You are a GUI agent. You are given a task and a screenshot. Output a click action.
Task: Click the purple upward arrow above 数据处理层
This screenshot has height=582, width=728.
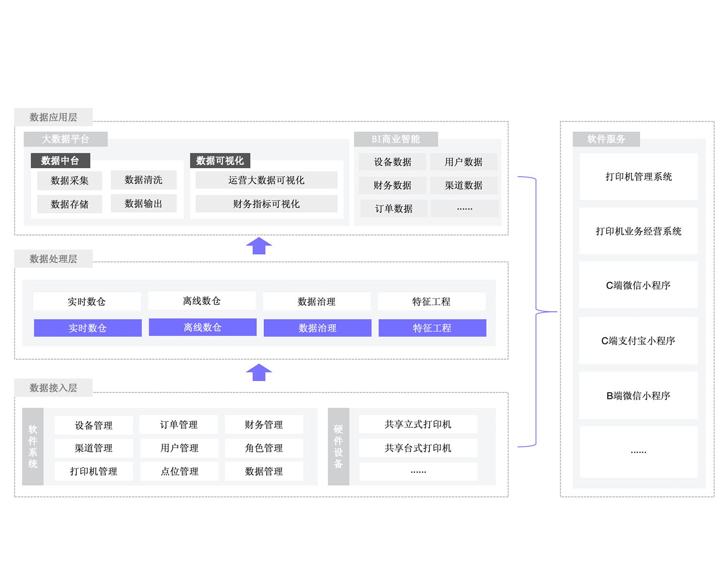click(259, 245)
